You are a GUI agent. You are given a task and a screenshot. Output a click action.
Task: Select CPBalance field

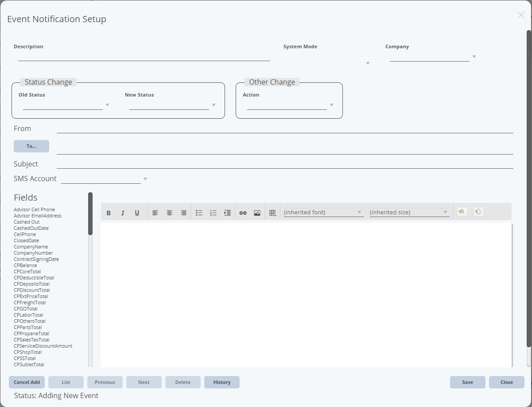click(25, 265)
